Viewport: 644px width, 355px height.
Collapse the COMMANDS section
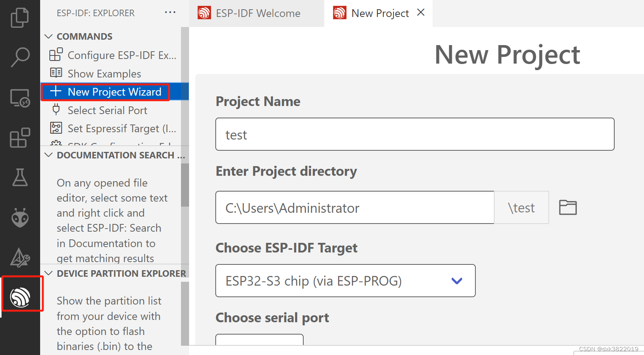[48, 36]
